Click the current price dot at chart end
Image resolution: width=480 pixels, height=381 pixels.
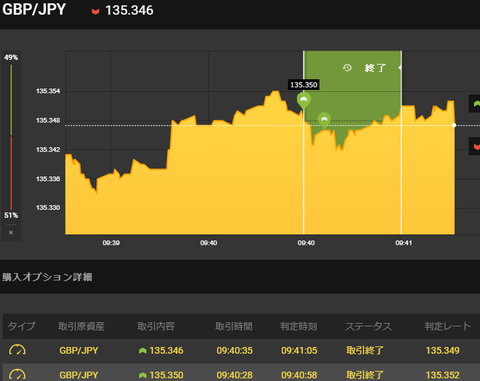coord(454,125)
